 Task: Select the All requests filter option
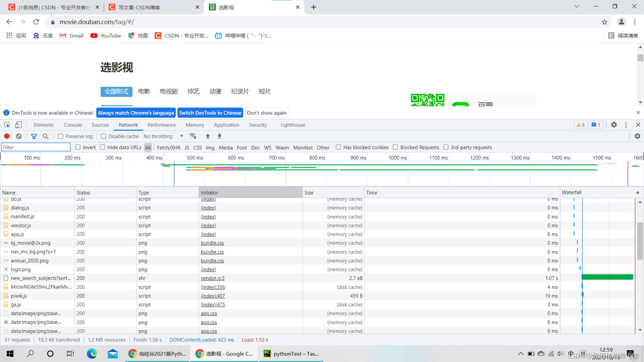pyautogui.click(x=148, y=147)
